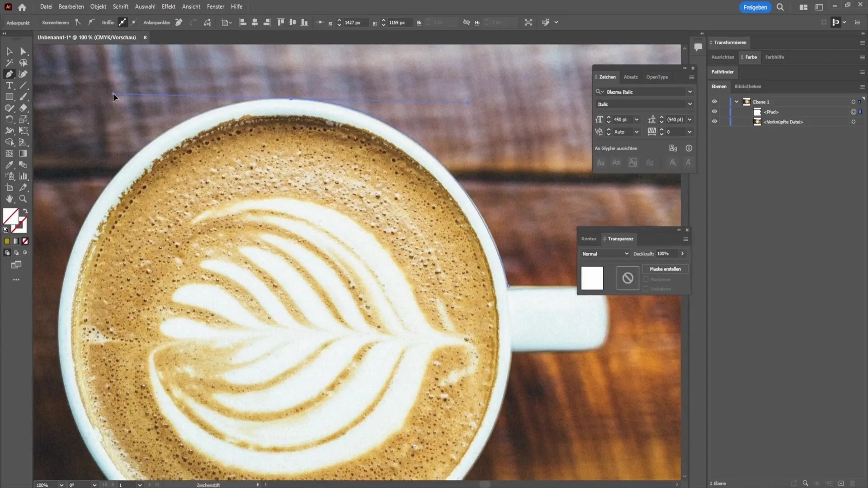Select the Hand tool

pyautogui.click(x=9, y=199)
